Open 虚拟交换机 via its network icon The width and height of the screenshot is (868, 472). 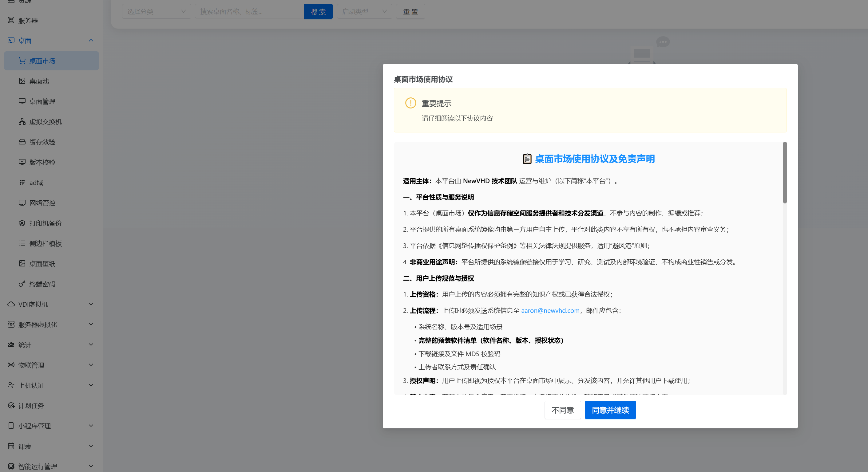[x=22, y=122]
